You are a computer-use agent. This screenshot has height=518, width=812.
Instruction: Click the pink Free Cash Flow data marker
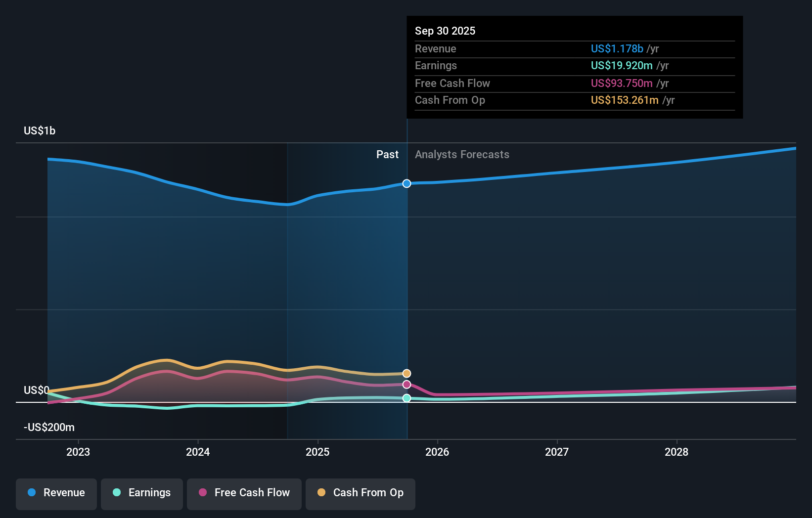click(x=406, y=385)
